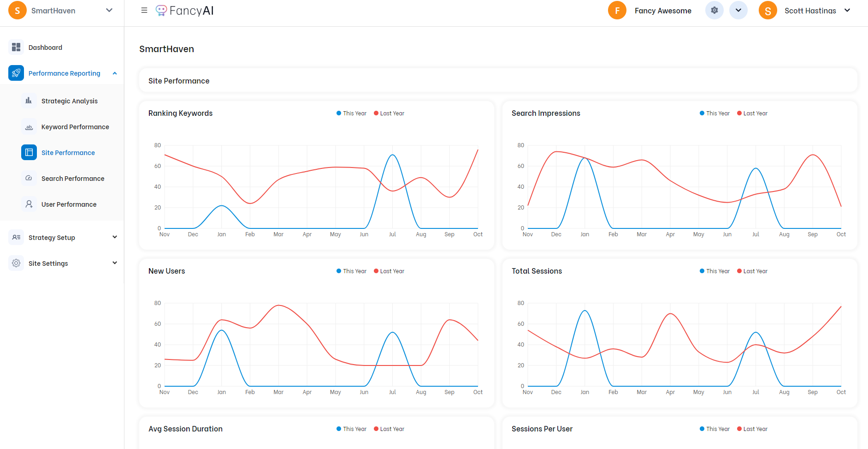Expand the Site Settings menu
This screenshot has width=868, height=449.
[x=63, y=263]
